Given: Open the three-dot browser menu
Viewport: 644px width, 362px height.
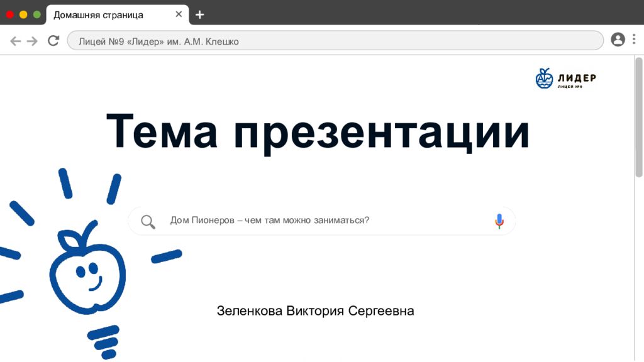Looking at the screenshot, I should (634, 40).
